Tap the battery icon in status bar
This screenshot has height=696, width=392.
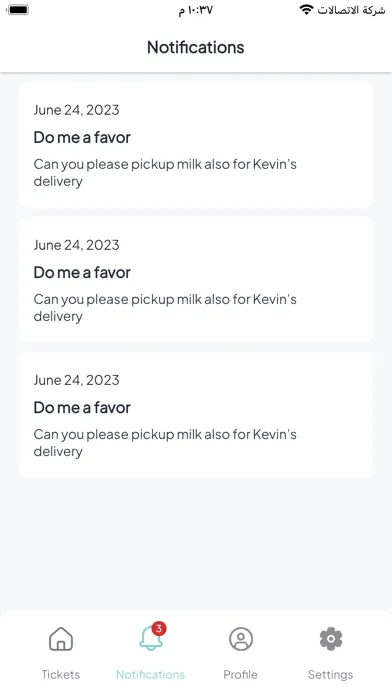click(18, 9)
